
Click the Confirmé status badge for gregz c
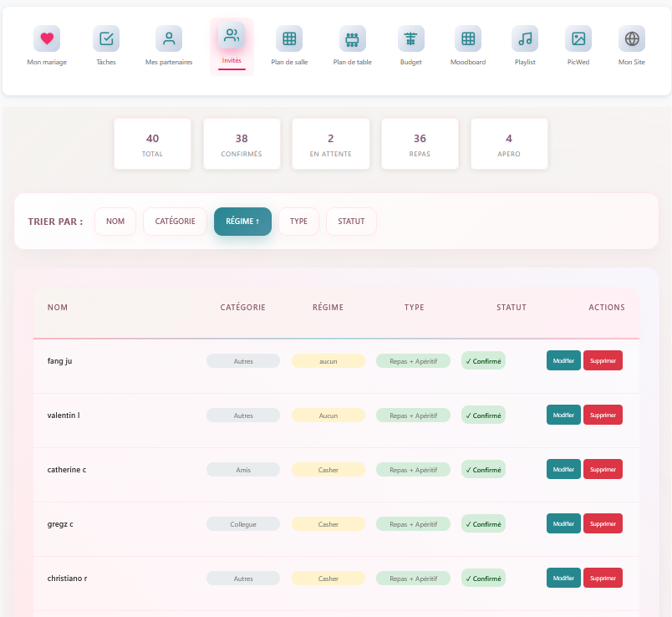click(483, 524)
